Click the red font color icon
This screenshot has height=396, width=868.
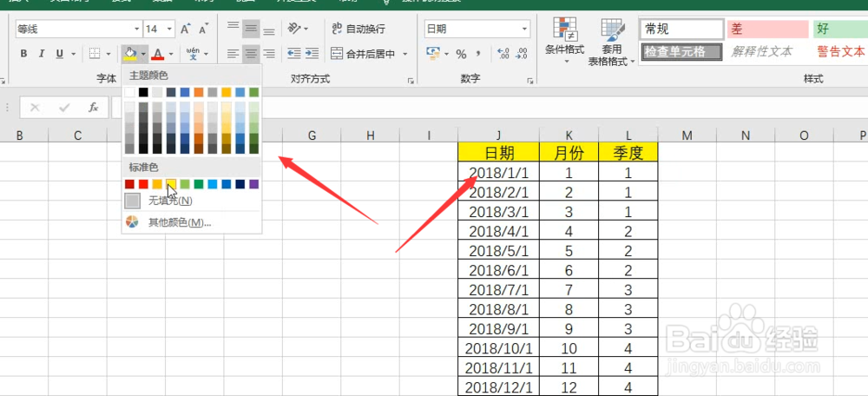158,54
